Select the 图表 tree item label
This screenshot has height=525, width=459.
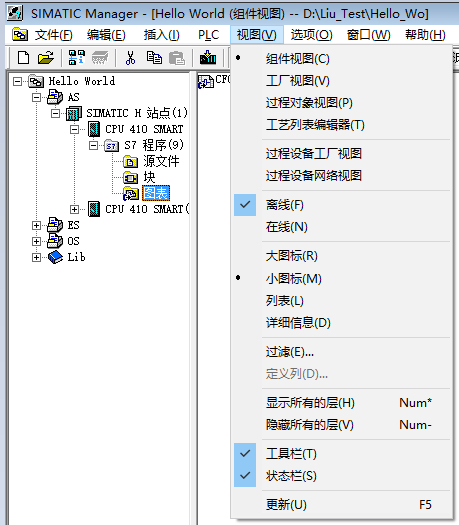click(x=156, y=194)
